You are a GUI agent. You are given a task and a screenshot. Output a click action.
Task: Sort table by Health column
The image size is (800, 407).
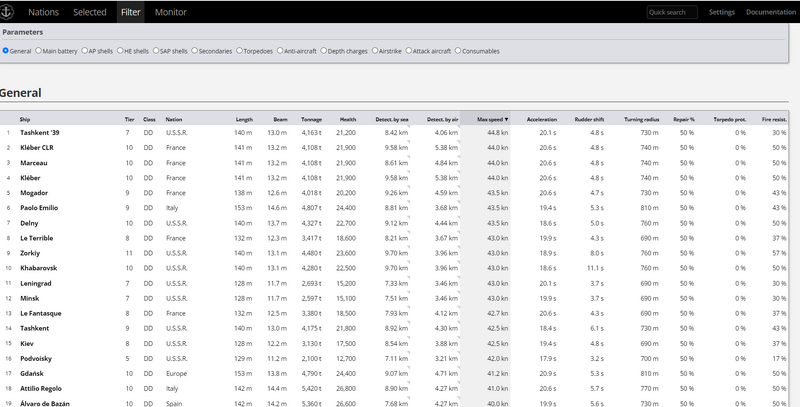click(348, 119)
